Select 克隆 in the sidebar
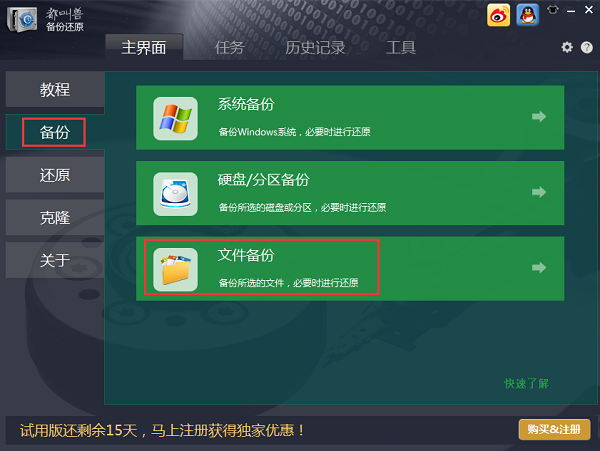 pyautogui.click(x=55, y=217)
